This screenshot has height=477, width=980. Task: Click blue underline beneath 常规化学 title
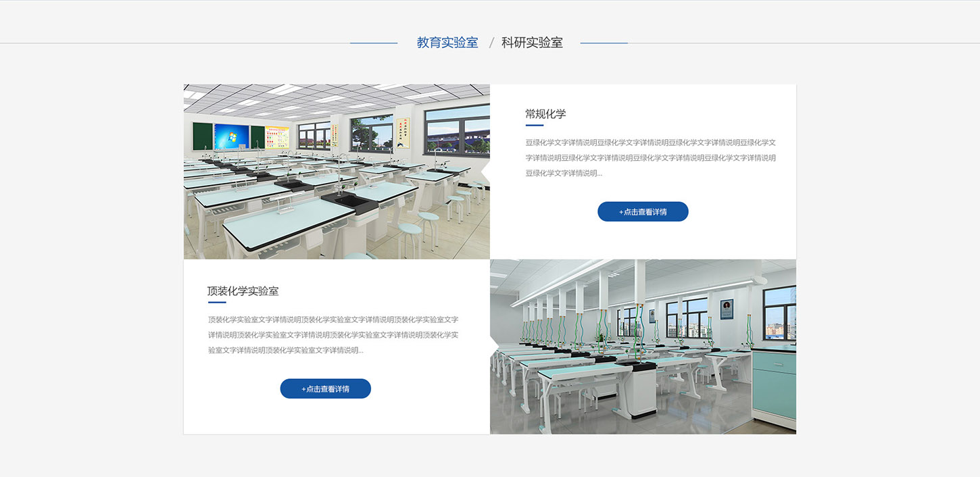click(534, 125)
